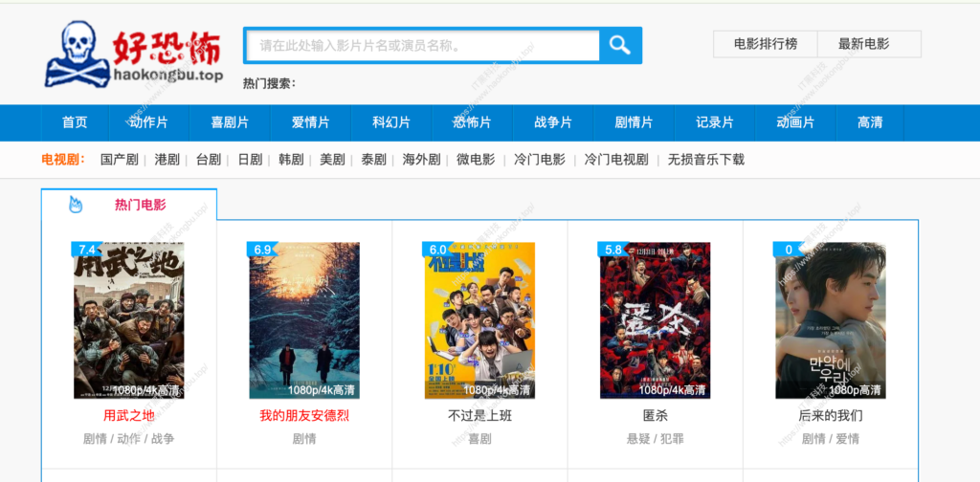The height and width of the screenshot is (482, 980).
Task: Choose 动画片 from the blue menu
Action: [x=795, y=122]
